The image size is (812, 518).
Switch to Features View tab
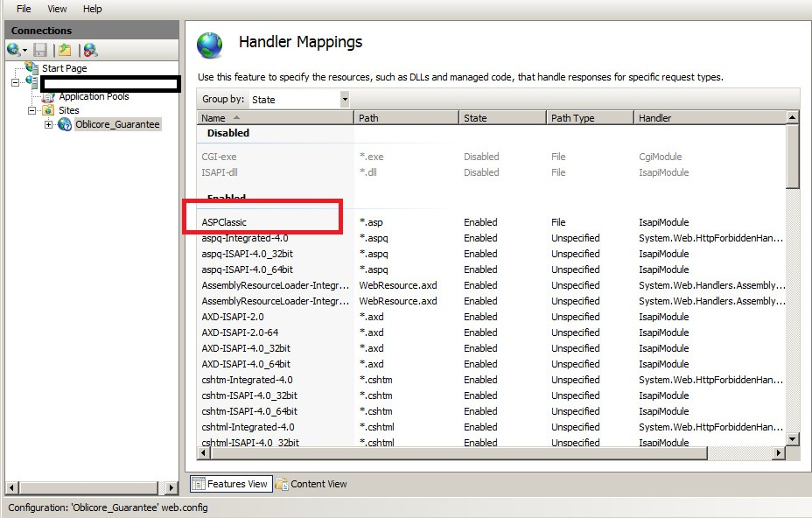pos(231,484)
